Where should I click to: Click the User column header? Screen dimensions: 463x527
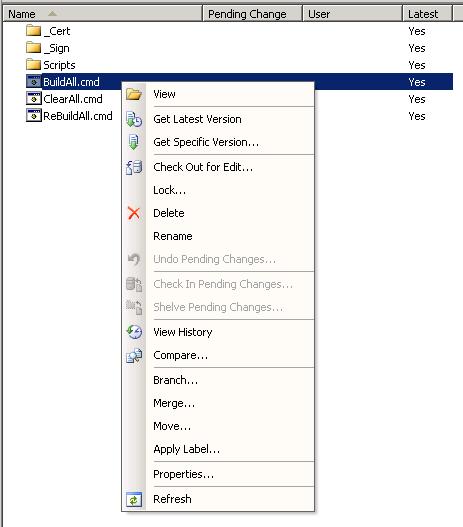pyautogui.click(x=352, y=14)
